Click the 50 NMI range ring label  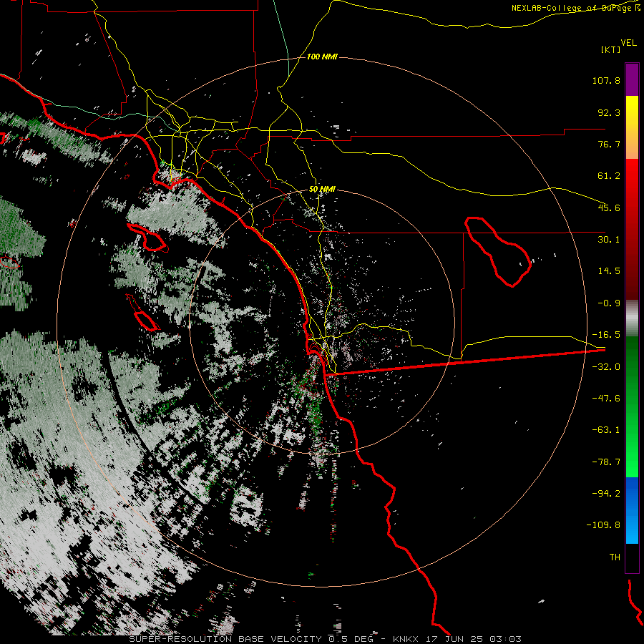click(x=322, y=189)
